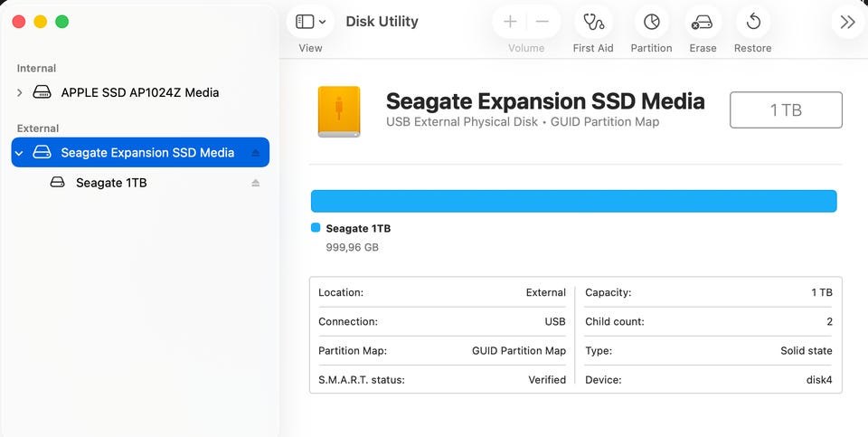Click the 1 TB capacity box
Viewport: 868px width, 437px height.
(x=786, y=110)
